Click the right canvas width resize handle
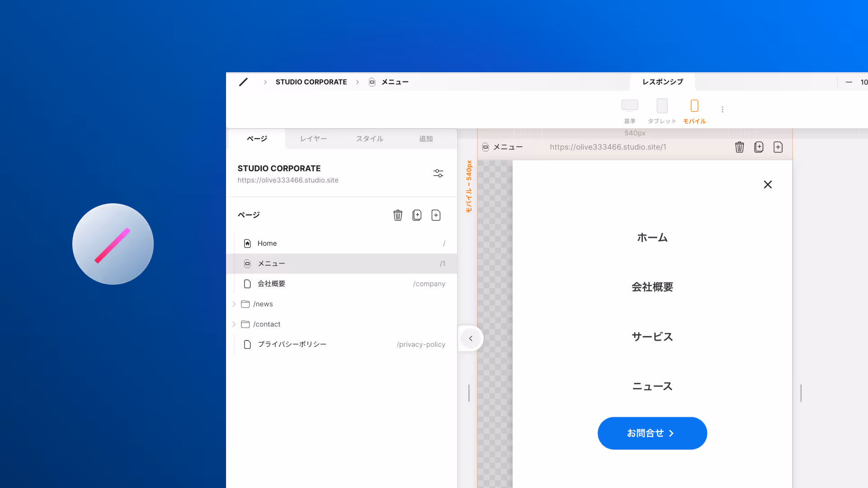The width and height of the screenshot is (868, 488). [x=801, y=393]
